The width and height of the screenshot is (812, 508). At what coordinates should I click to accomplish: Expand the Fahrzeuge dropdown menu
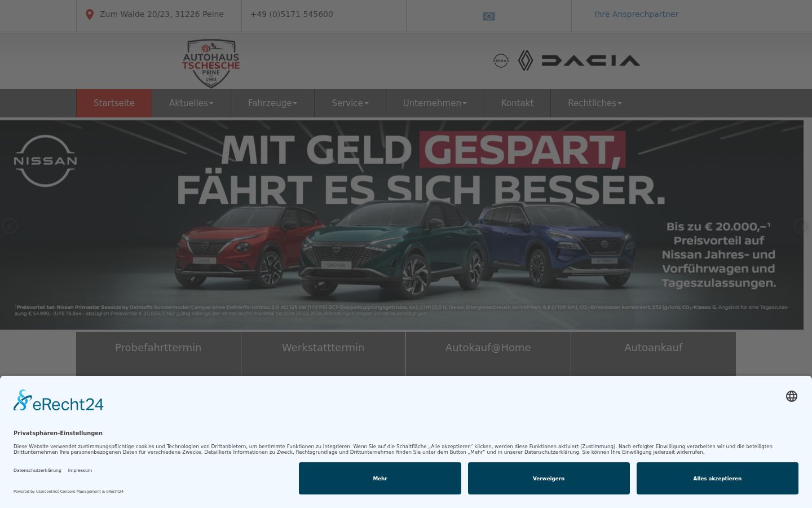[272, 103]
